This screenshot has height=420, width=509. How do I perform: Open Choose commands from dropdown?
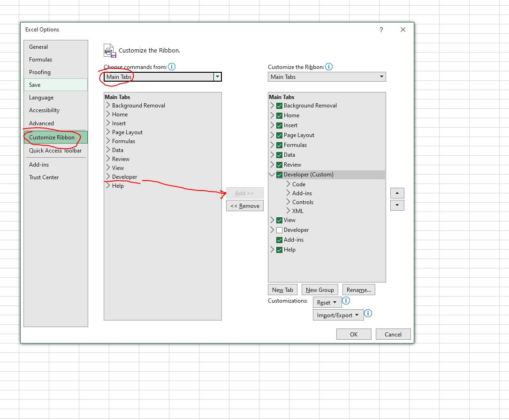click(217, 77)
